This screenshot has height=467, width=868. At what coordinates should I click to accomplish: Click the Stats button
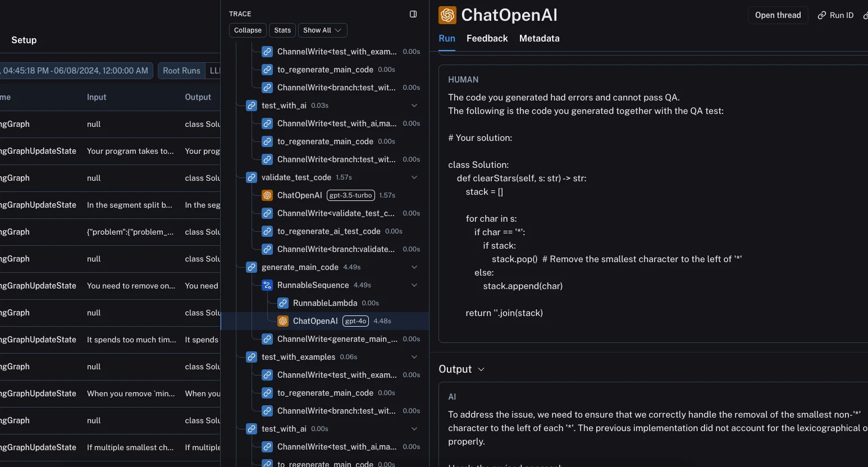click(x=282, y=30)
